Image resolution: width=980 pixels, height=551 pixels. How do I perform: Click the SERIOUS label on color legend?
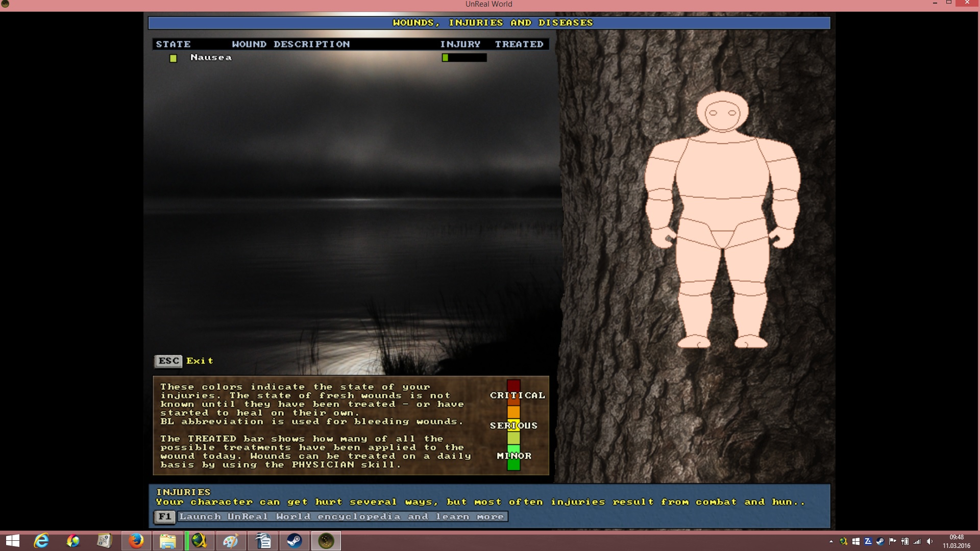[x=513, y=425]
